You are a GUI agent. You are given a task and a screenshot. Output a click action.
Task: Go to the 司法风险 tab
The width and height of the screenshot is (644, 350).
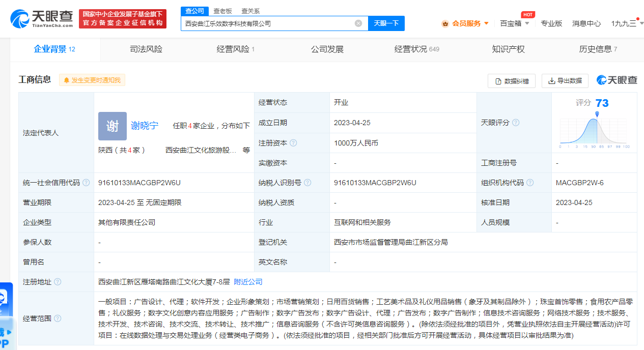pyautogui.click(x=146, y=49)
